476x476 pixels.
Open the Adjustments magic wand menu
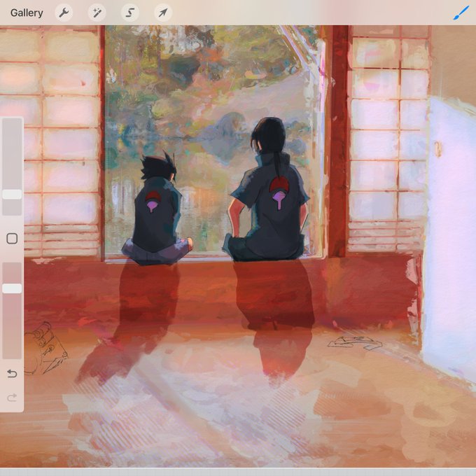click(x=97, y=13)
